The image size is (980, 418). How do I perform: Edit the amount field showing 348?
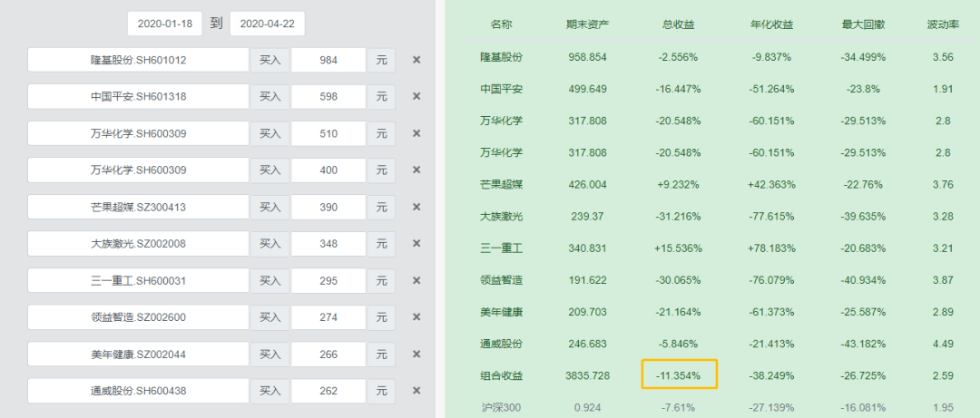pos(328,244)
